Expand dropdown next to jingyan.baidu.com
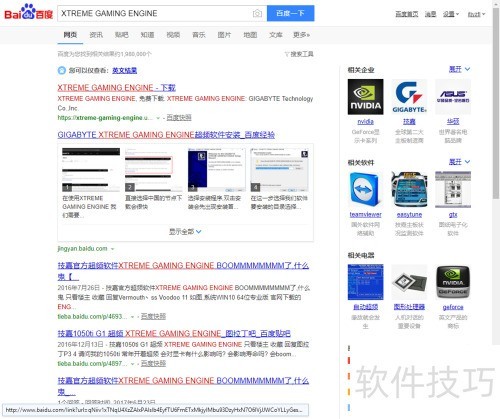500x419 pixels. [112, 249]
